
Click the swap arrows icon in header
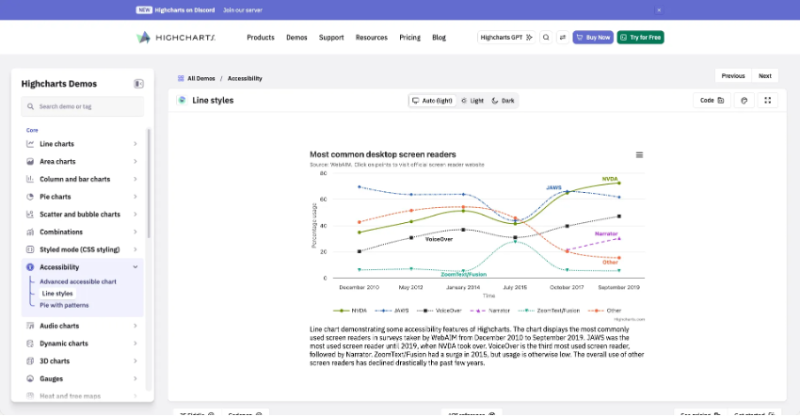click(x=561, y=37)
